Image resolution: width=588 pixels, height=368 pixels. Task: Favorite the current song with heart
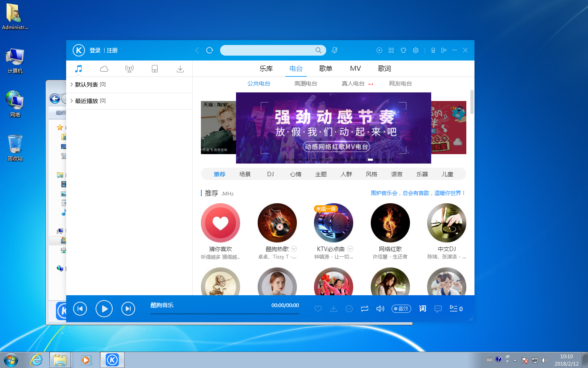tap(318, 309)
